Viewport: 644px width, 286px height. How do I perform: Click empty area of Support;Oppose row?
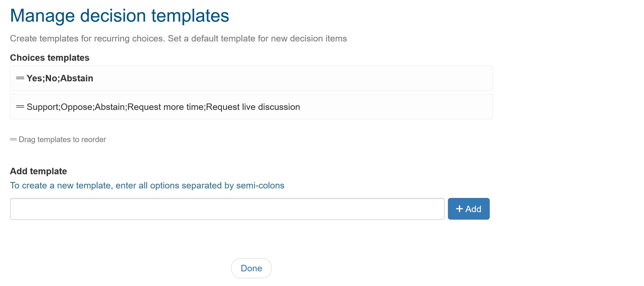(x=399, y=107)
